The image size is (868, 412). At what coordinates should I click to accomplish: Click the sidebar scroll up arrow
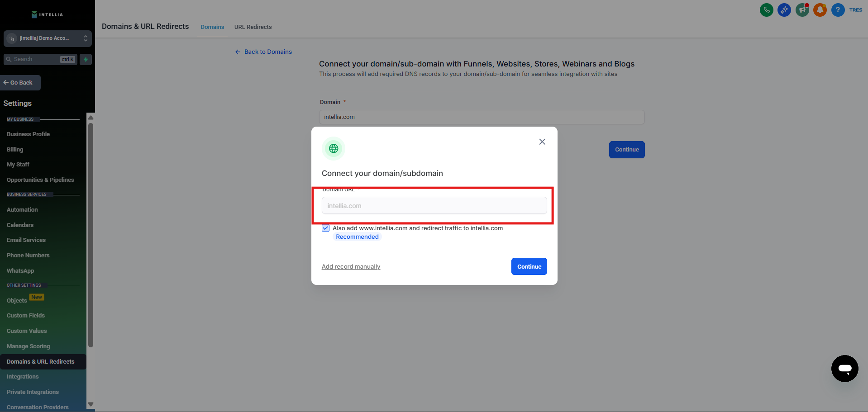click(91, 118)
